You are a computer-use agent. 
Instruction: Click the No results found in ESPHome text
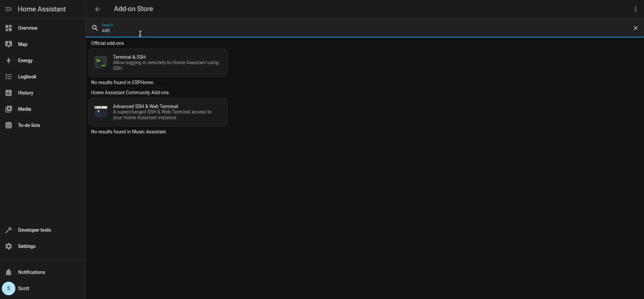pyautogui.click(x=123, y=82)
